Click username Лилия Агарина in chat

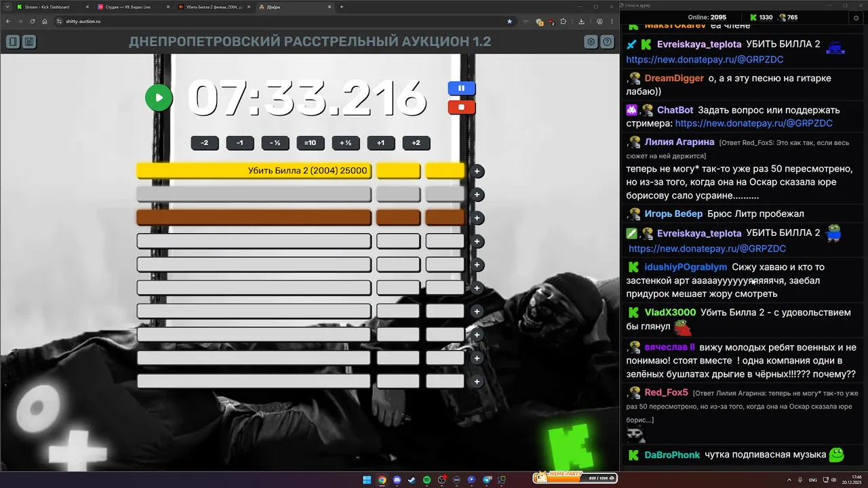pyautogui.click(x=679, y=142)
